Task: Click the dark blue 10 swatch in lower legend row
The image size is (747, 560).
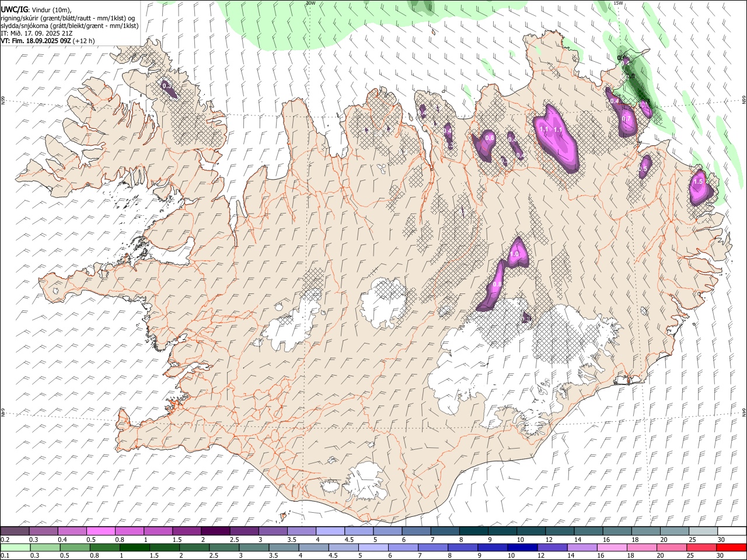Action: click(x=522, y=548)
